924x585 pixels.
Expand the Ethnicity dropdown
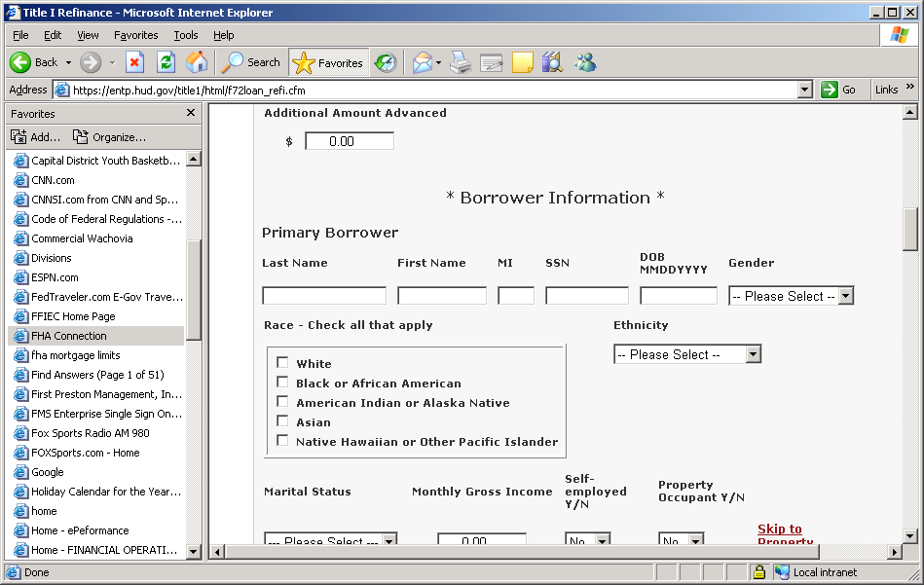[753, 354]
